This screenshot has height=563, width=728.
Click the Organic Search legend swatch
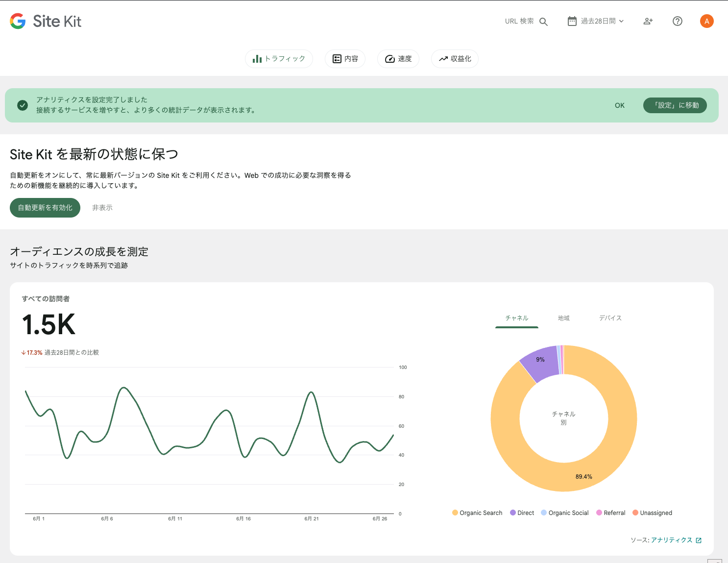[x=455, y=513]
